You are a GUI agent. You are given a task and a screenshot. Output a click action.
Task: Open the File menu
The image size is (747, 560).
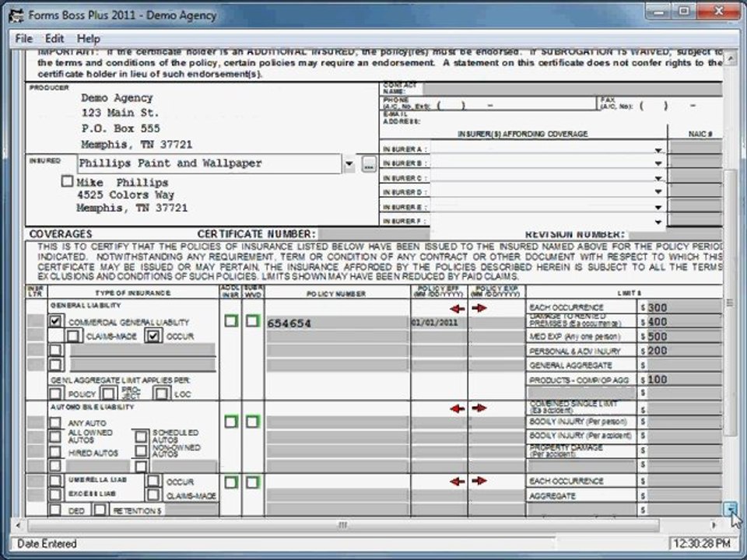(x=24, y=39)
